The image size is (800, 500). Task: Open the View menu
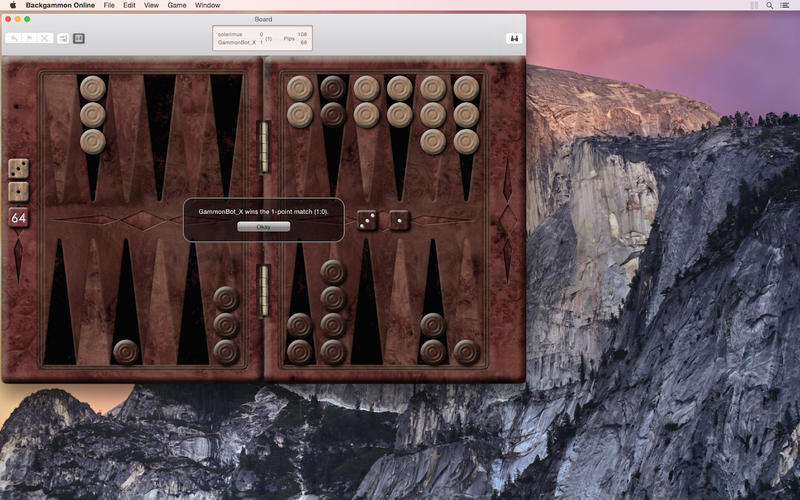151,5
